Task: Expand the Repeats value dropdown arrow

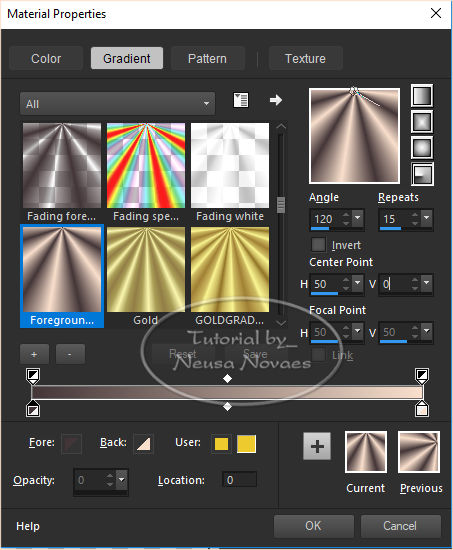Action: point(426,218)
